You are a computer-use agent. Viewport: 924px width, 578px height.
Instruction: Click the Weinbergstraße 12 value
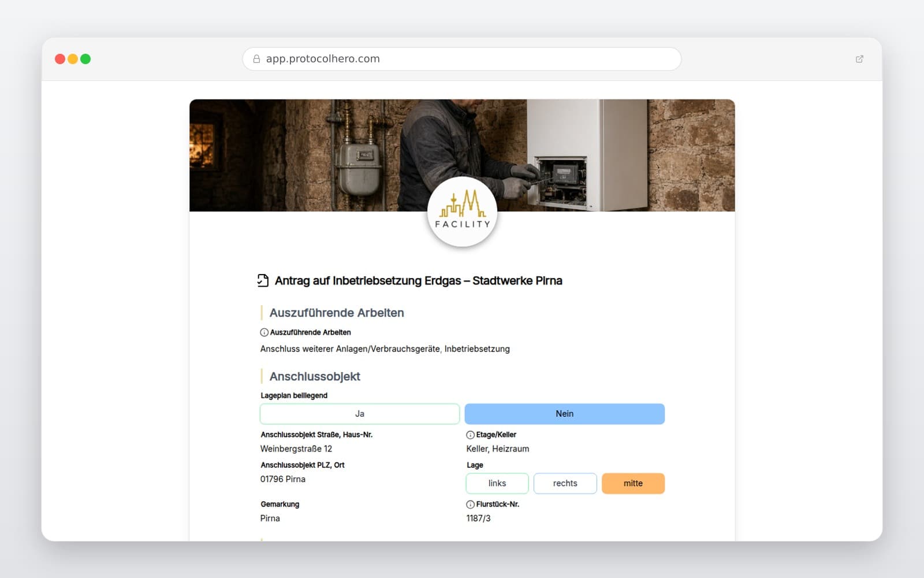pos(296,449)
